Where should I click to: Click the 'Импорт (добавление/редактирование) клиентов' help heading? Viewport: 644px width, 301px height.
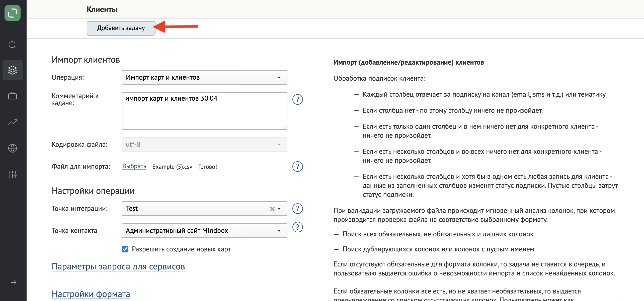pos(409,62)
